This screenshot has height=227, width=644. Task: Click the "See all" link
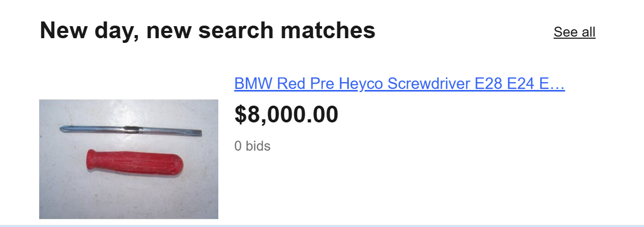coord(574,32)
